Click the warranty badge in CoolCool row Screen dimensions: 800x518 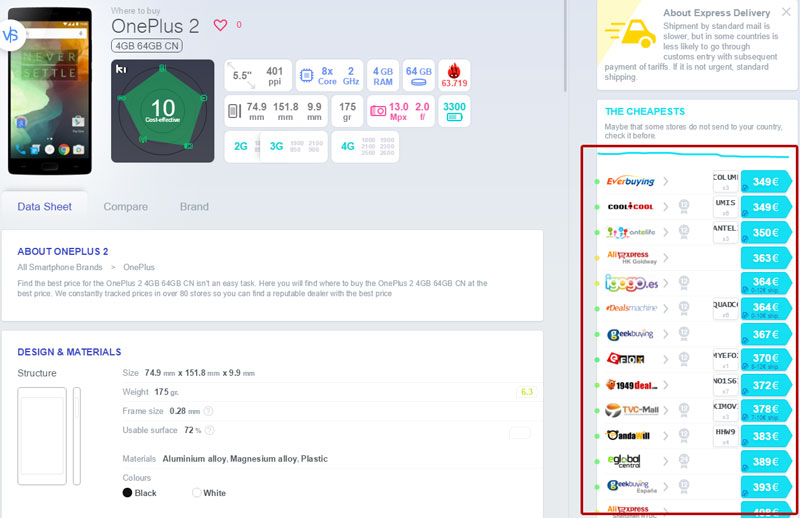click(x=684, y=206)
